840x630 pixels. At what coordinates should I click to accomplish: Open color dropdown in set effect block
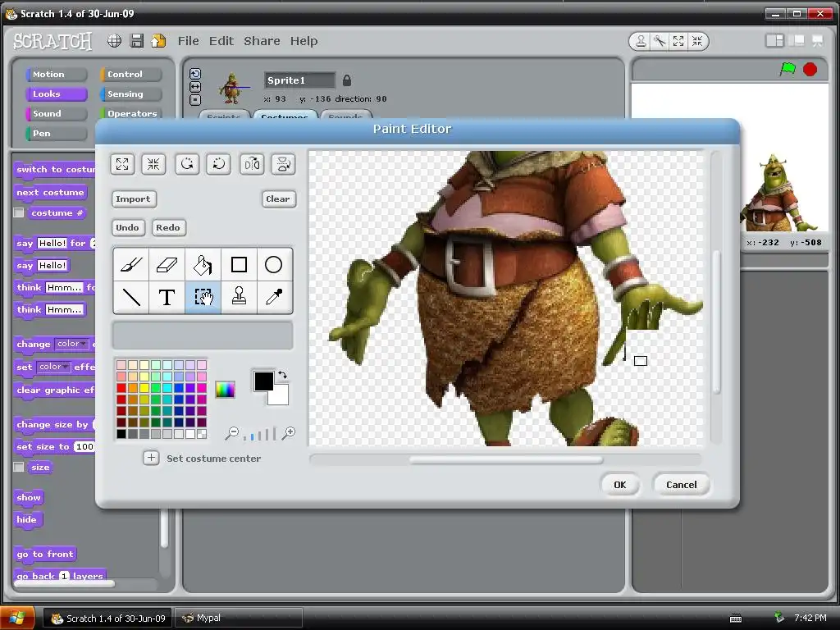53,367
